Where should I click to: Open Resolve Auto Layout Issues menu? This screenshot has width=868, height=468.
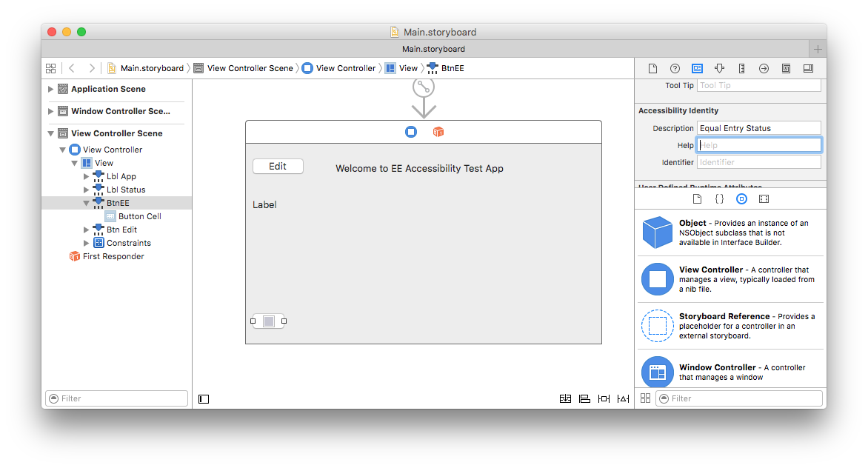[x=624, y=399]
